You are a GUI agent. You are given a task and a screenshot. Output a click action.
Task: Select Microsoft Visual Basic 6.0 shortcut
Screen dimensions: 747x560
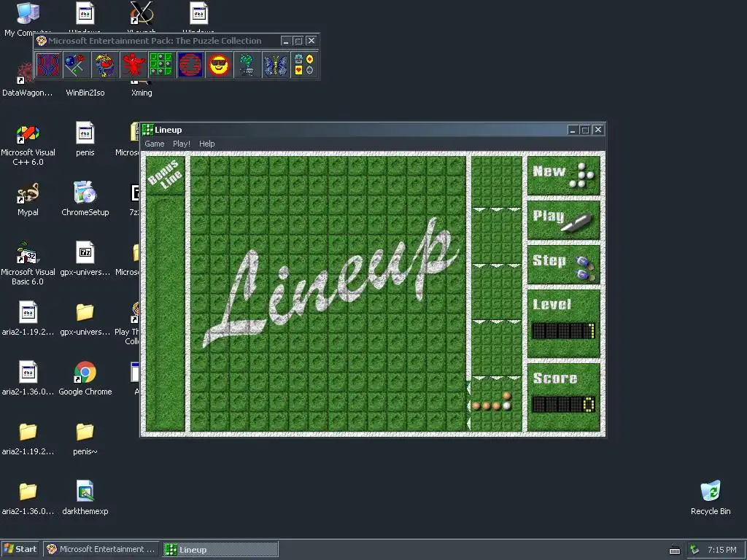click(28, 264)
